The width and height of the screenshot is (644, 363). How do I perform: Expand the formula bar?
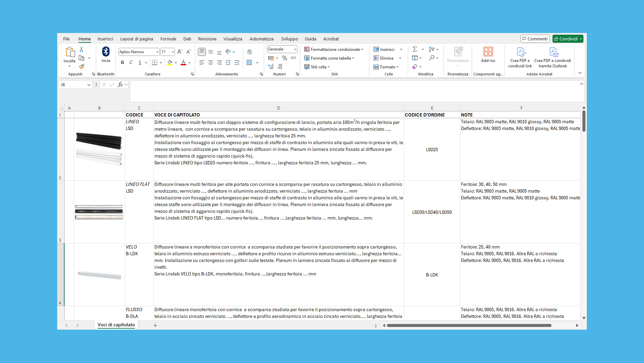pos(581,84)
